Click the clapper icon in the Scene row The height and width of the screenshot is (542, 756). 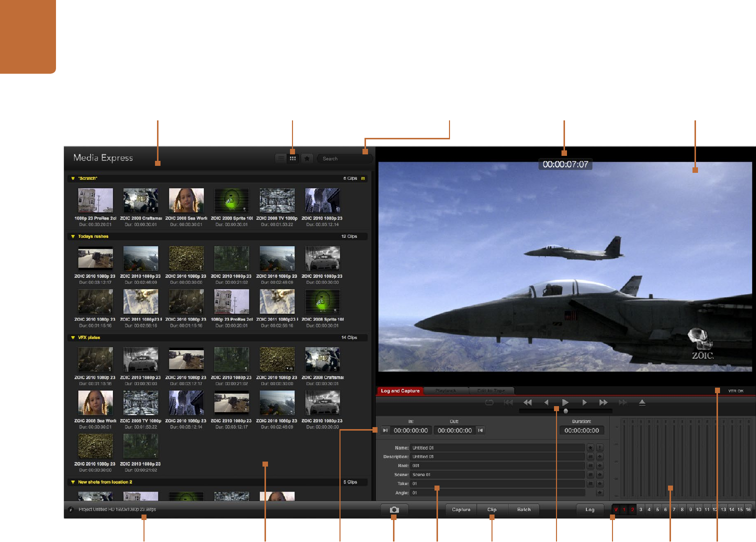590,475
